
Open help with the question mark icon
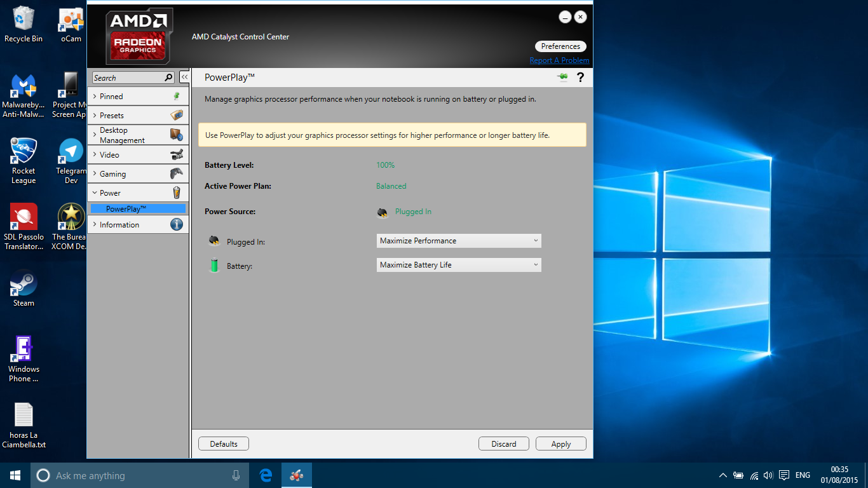click(580, 78)
